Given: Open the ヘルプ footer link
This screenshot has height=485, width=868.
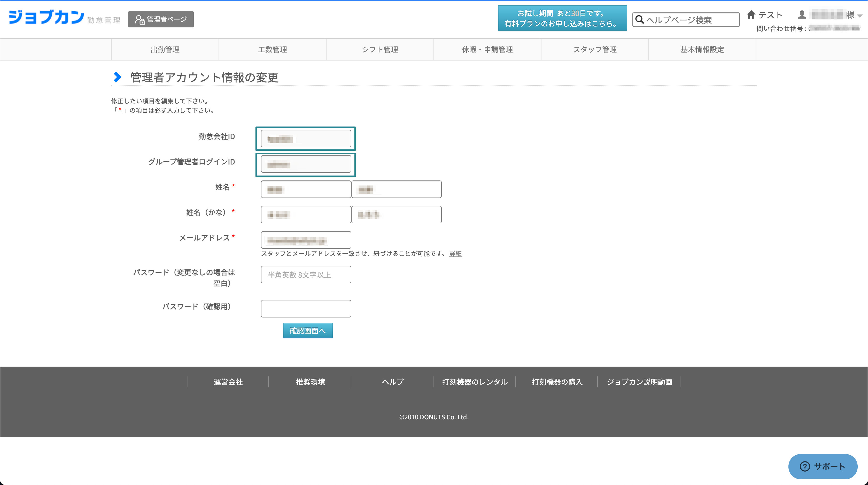Looking at the screenshot, I should 393,382.
